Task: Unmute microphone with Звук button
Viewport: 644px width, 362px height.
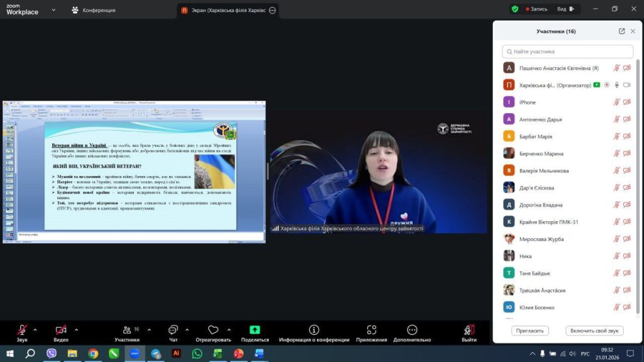Action: pyautogui.click(x=22, y=330)
